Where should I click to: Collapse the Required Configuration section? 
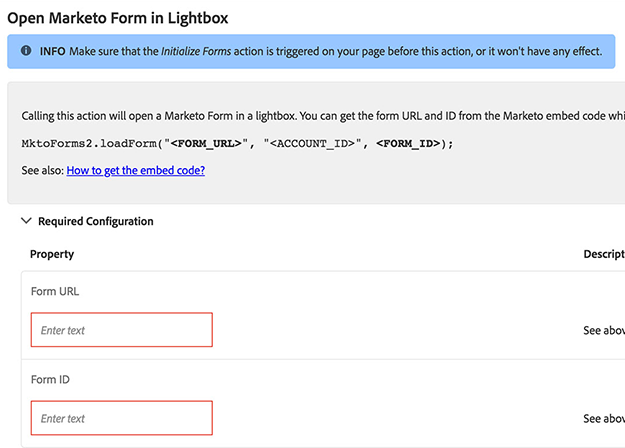(26, 221)
